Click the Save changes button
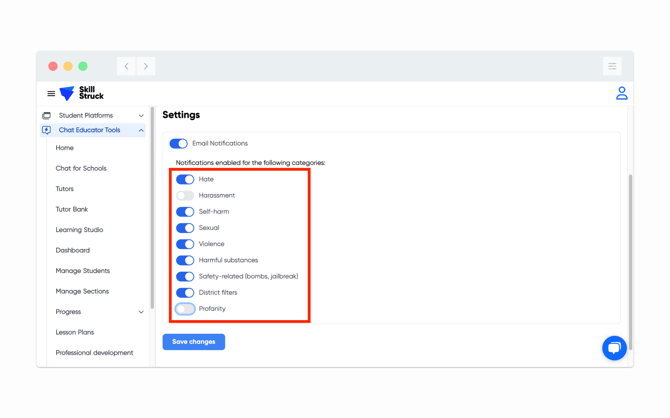 tap(193, 342)
